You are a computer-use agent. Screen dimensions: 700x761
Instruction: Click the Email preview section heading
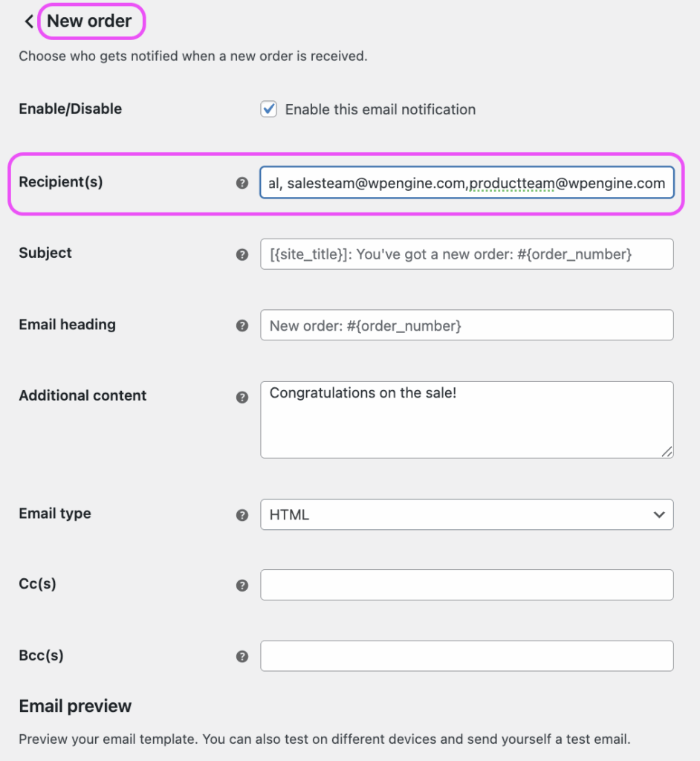[75, 706]
